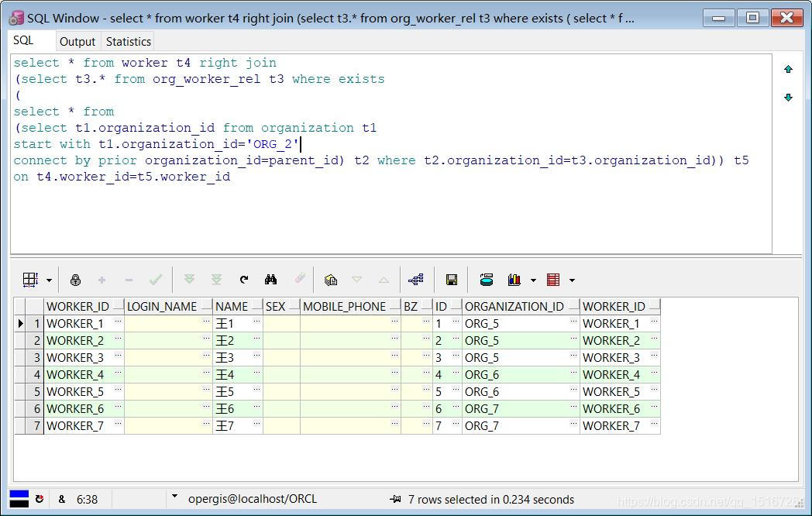Select row number 7 header in the grid
Image resolution: width=812 pixels, height=516 pixels.
[x=34, y=426]
